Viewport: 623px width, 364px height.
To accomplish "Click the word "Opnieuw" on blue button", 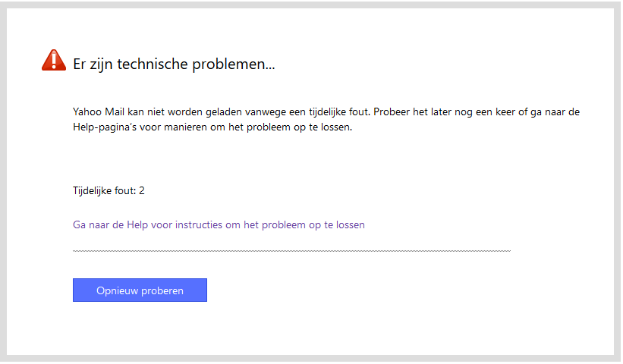I will [115, 290].
